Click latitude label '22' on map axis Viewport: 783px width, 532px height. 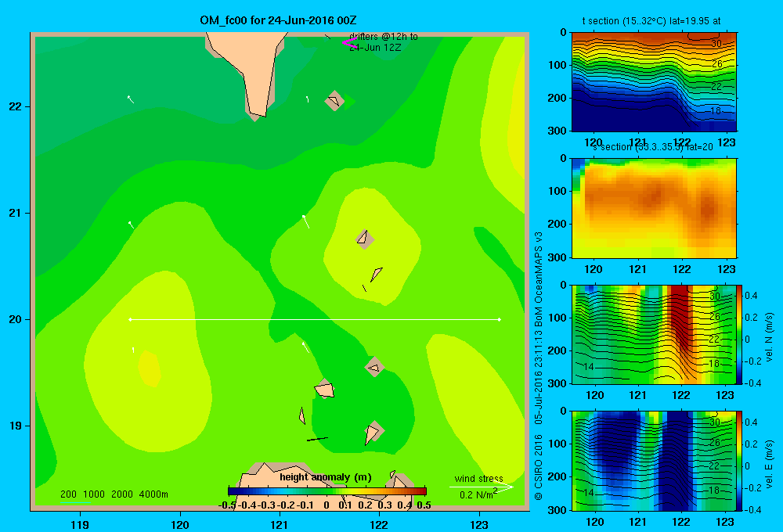pyautogui.click(x=15, y=106)
